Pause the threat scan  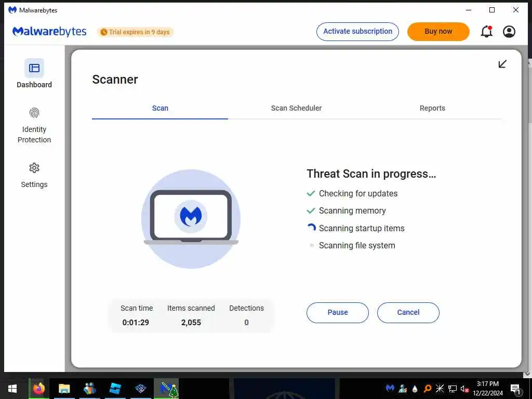pos(338,312)
